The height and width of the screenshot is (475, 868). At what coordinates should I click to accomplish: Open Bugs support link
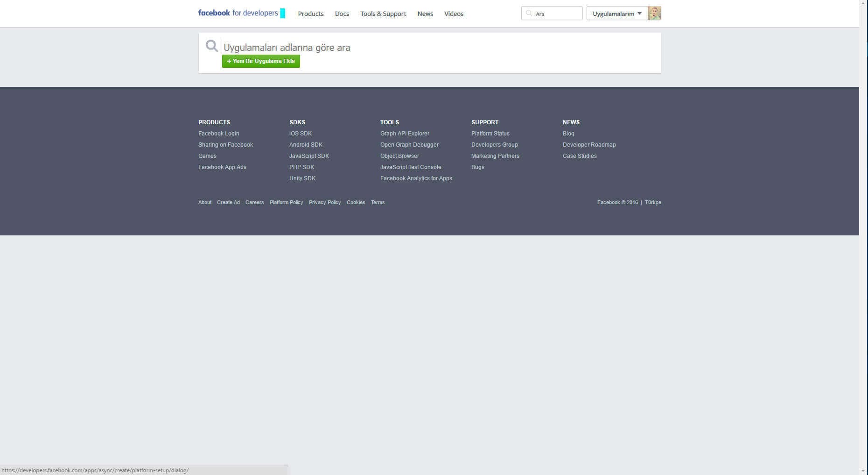pyautogui.click(x=478, y=167)
